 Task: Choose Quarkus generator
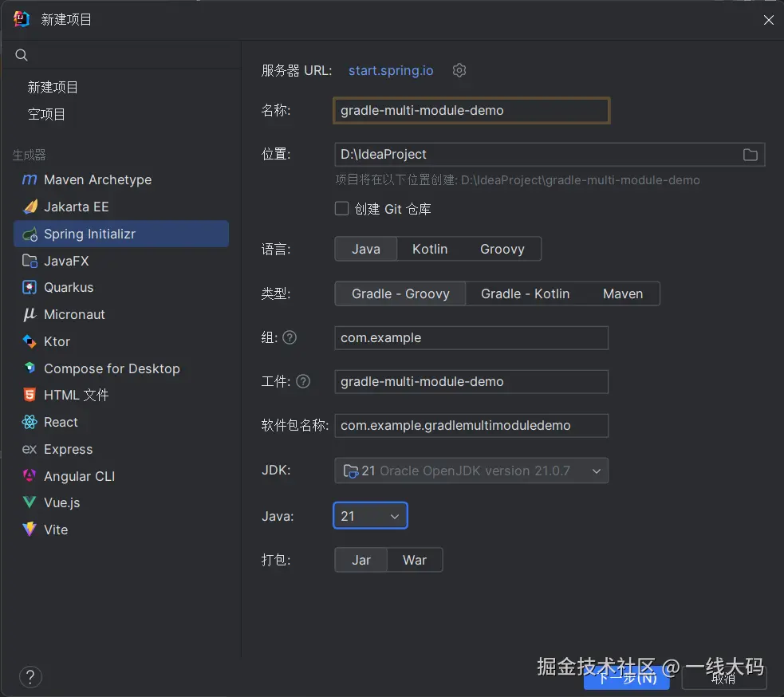(121, 288)
